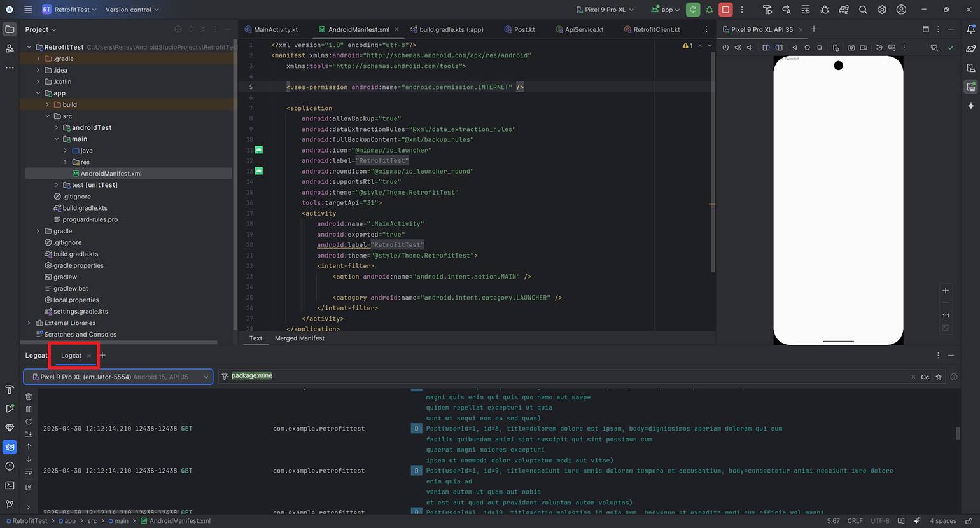Start emulator screen recording with video icon
The width and height of the screenshot is (980, 528).
[864, 48]
